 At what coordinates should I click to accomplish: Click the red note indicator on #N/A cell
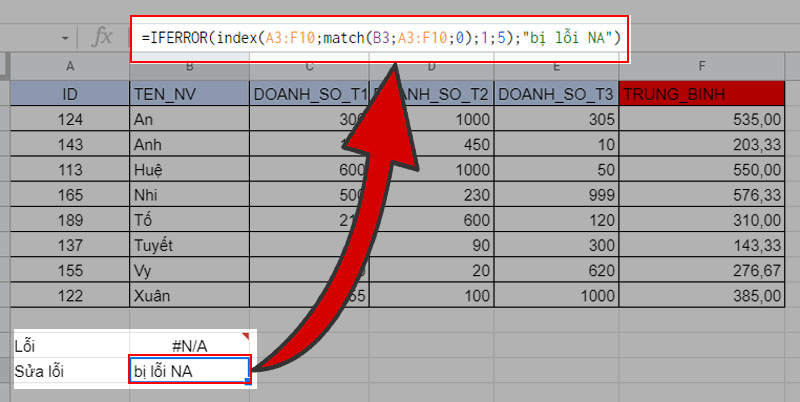245,336
